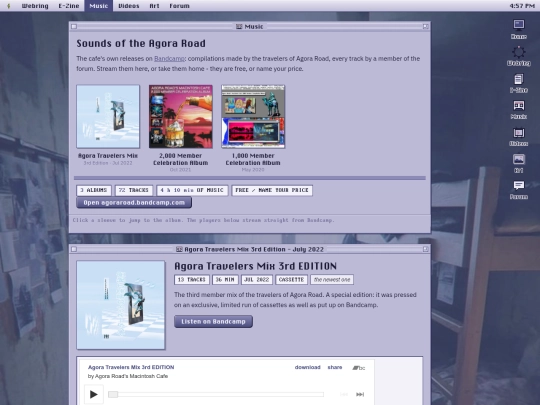The height and width of the screenshot is (405, 540).
Task: Click the 72 TRACKS tag
Action: click(x=134, y=190)
